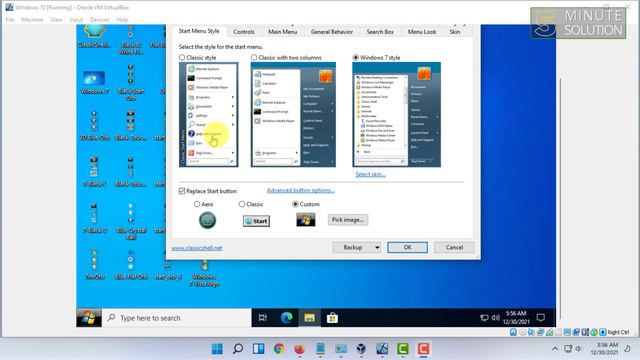Screen dimensions: 640x360
Task: Open File Explorer in the guest taskbar
Action: (309, 318)
